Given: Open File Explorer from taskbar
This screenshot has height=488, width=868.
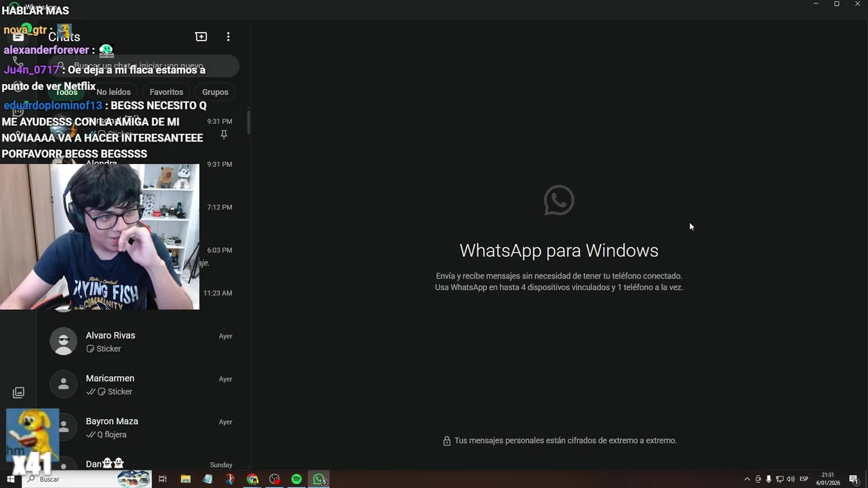Looking at the screenshot, I should [185, 479].
